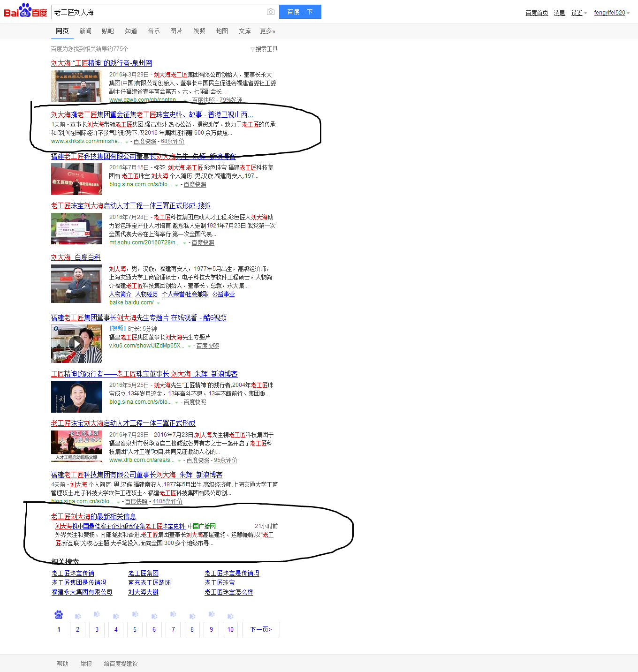Focus the search input field
Screen dimensions: 638x672
pyautogui.click(x=159, y=12)
